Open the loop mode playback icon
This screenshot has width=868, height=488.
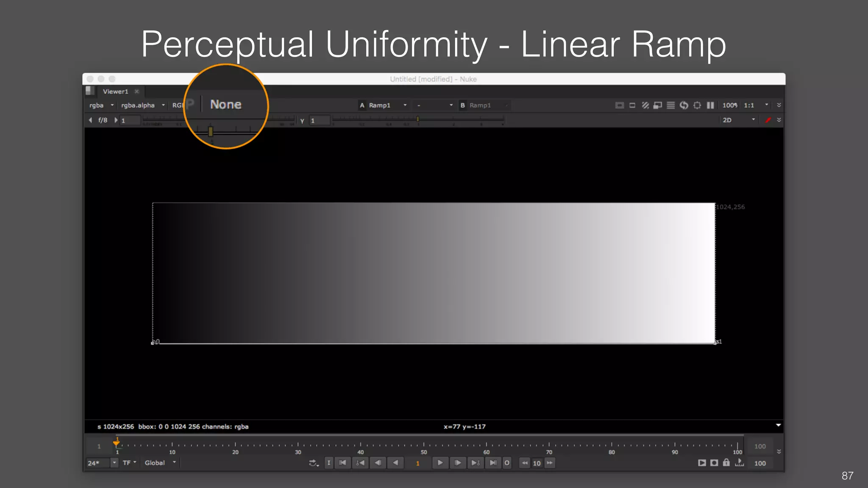[x=314, y=463]
